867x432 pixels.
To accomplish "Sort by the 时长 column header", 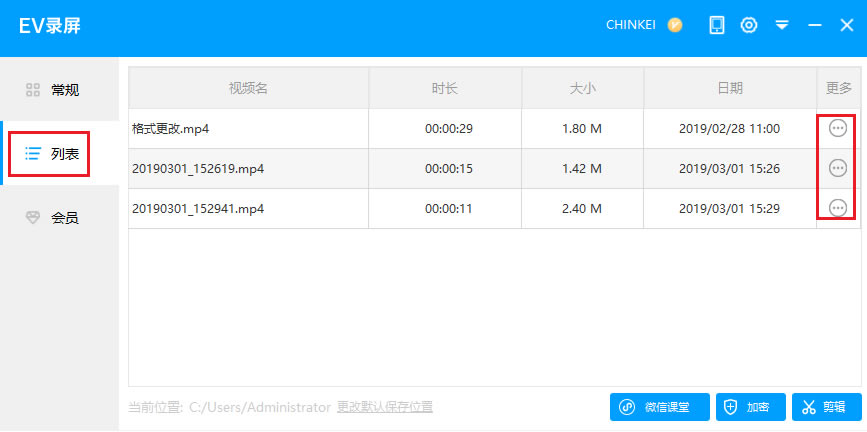I will [445, 88].
